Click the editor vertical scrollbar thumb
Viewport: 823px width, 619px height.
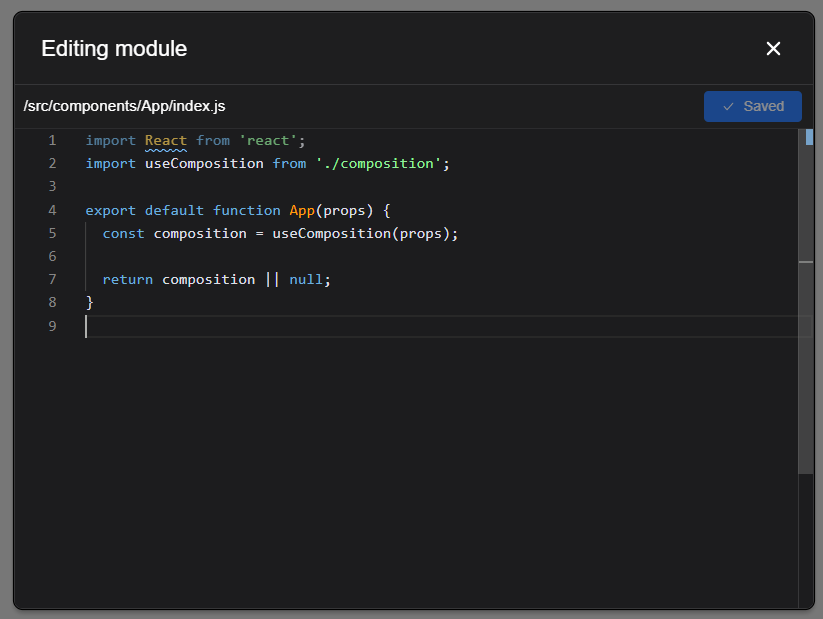click(806, 302)
